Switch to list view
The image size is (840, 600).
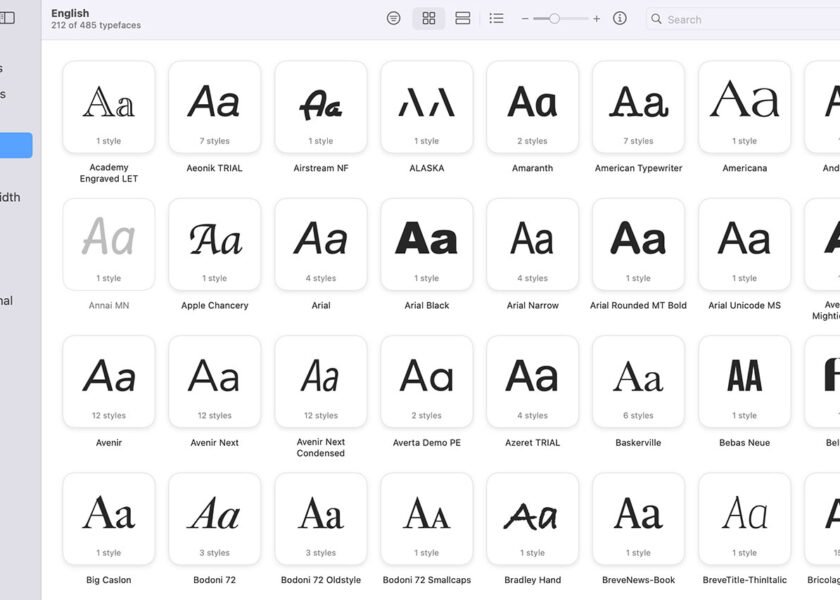pyautogui.click(x=497, y=18)
